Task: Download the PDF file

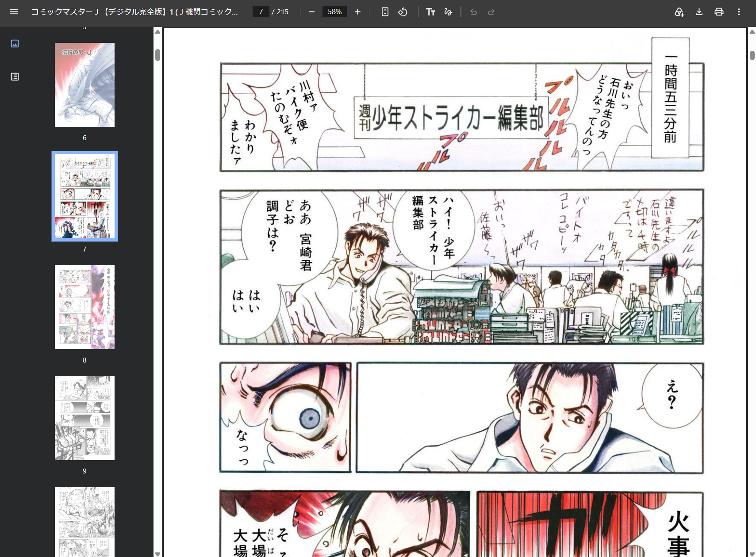Action: (699, 12)
